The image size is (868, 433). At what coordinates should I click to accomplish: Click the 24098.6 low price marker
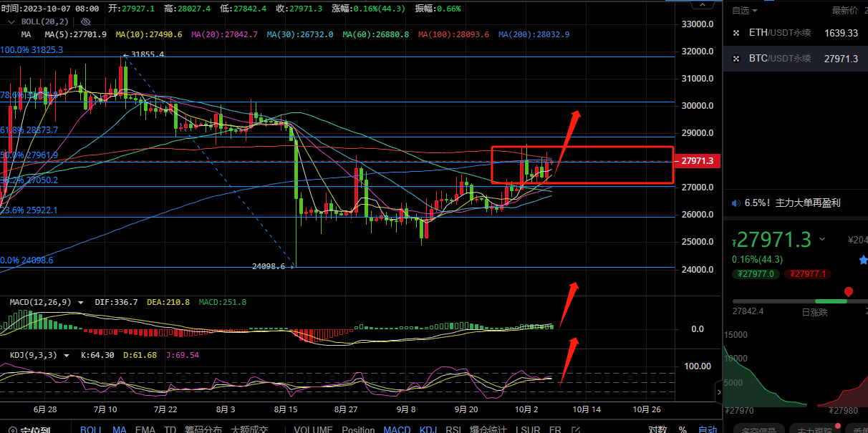pos(273,266)
